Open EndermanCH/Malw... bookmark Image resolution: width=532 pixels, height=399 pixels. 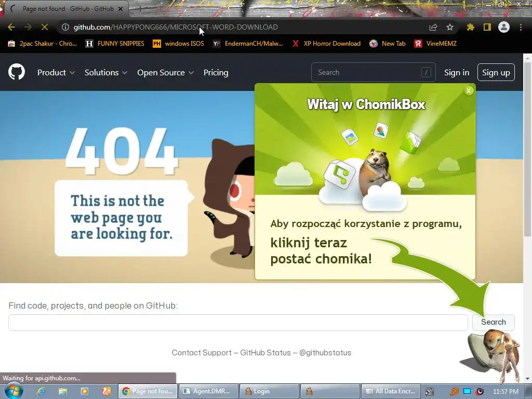pyautogui.click(x=248, y=44)
